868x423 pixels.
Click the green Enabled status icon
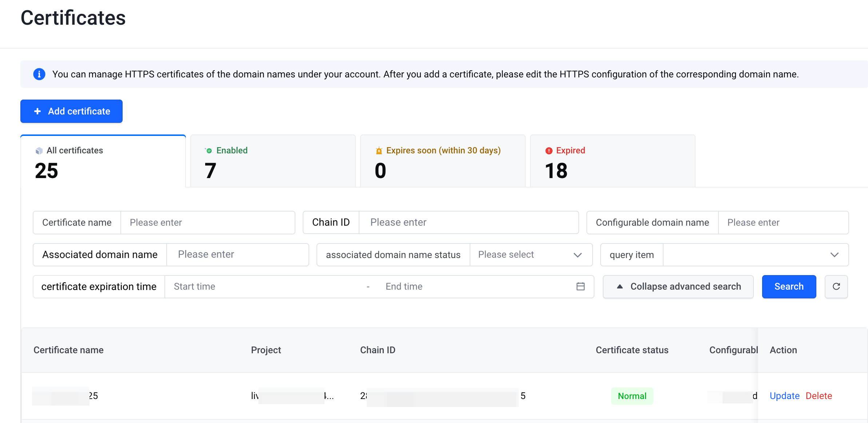(x=209, y=150)
